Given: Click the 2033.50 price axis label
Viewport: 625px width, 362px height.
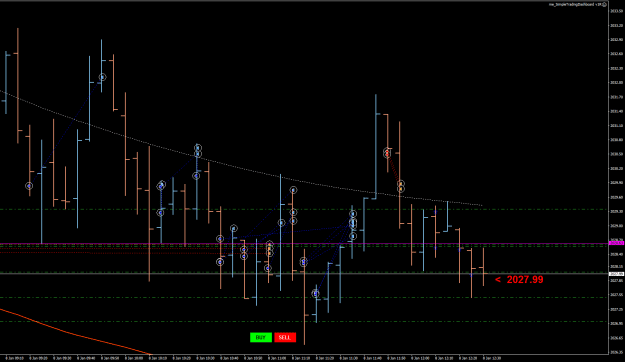Looking at the screenshot, I should point(616,11).
